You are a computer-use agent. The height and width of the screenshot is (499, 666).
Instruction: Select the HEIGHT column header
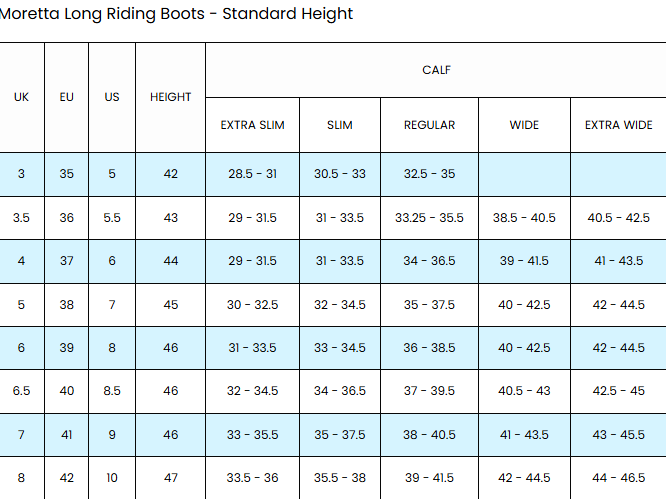170,97
